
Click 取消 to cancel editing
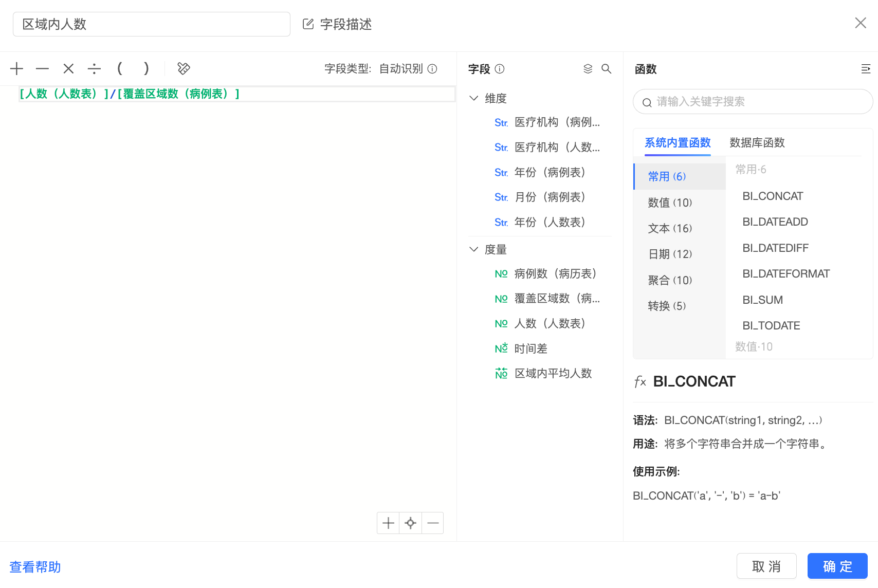point(766,566)
